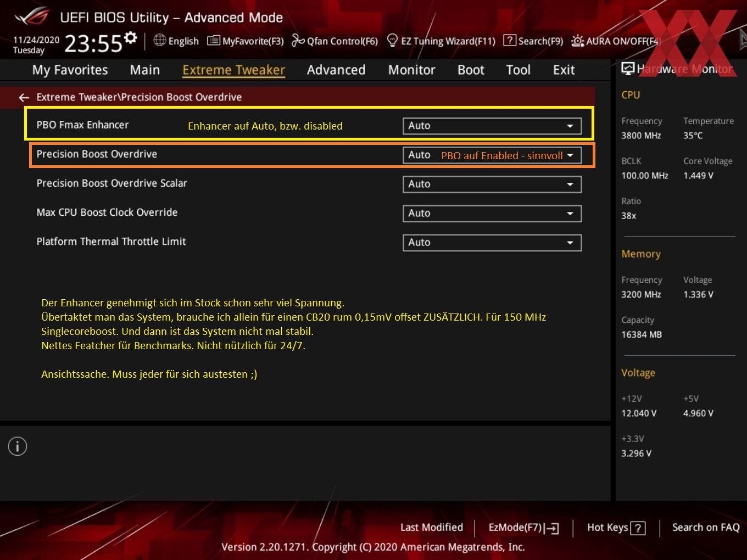Open the Precision Boost Overdrive dropdown

pyautogui.click(x=492, y=155)
